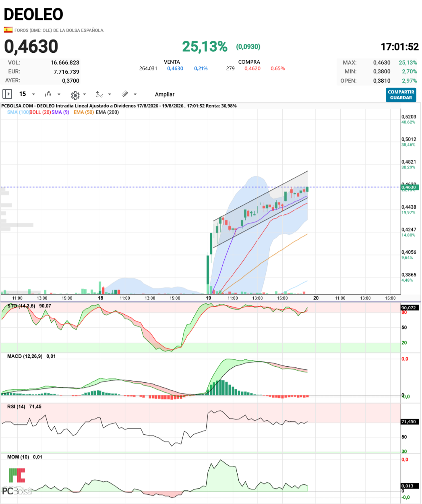The width and height of the screenshot is (422, 504).
Task: Expand the chart type dropdown arrow
Action: click(59, 94)
